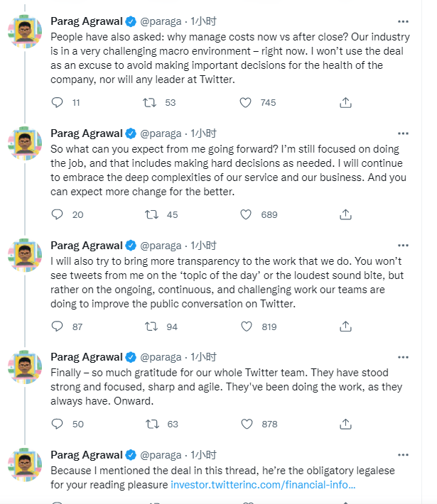Open the investor.twitterinc.com link
Screen dimensions: 437x504
pos(263,486)
